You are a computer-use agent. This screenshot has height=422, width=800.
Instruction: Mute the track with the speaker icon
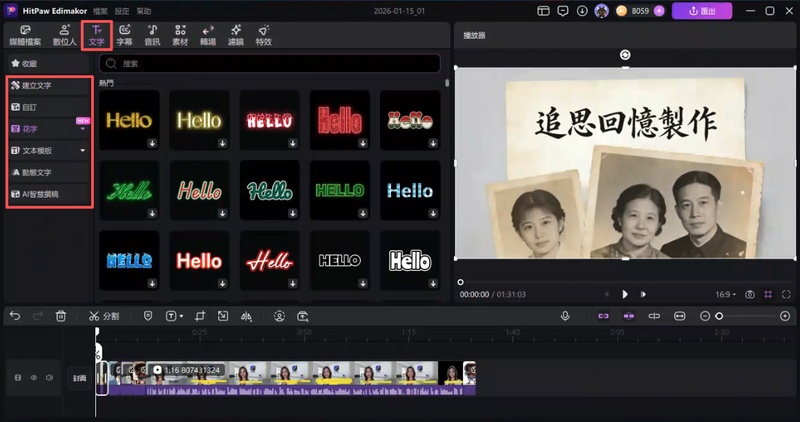pos(49,378)
